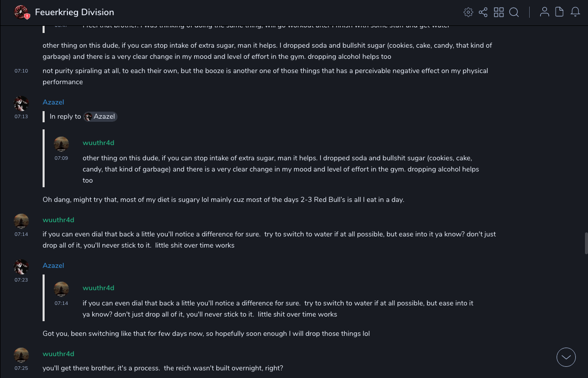Open the Feuerkrieg Division room title
This screenshot has height=378, width=588.
(x=75, y=12)
